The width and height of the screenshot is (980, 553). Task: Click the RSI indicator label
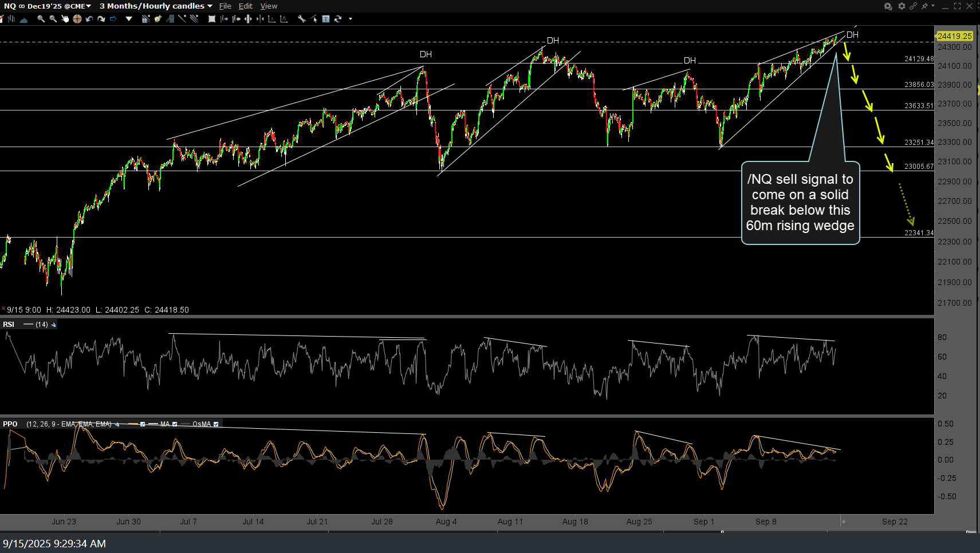pos(9,325)
